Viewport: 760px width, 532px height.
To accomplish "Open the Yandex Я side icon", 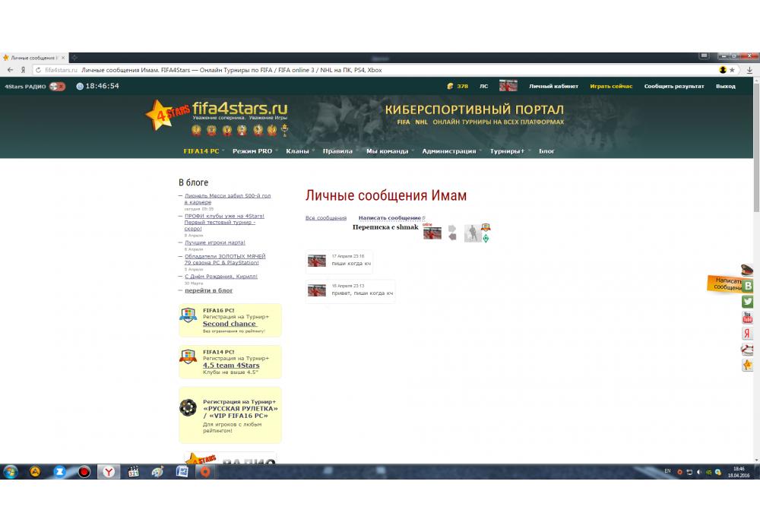I will [x=747, y=334].
